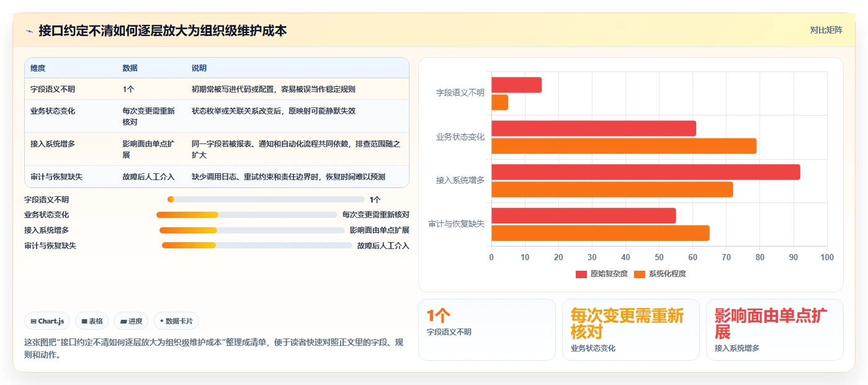Open the 每次变更需重新核对 data card
868x385 pixels.
pyautogui.click(x=631, y=330)
